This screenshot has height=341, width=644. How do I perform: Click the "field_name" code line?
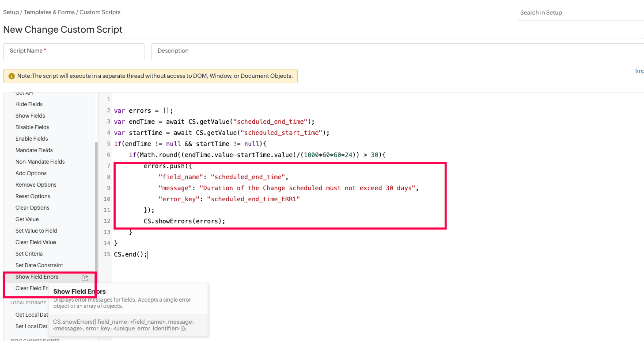point(224,177)
